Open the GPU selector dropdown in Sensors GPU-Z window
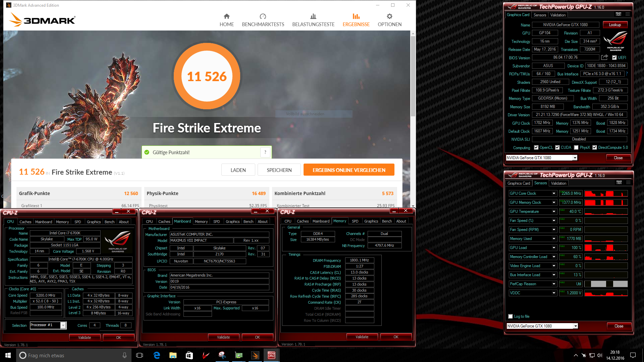Viewport: 644px width, 362px height. tap(575, 326)
